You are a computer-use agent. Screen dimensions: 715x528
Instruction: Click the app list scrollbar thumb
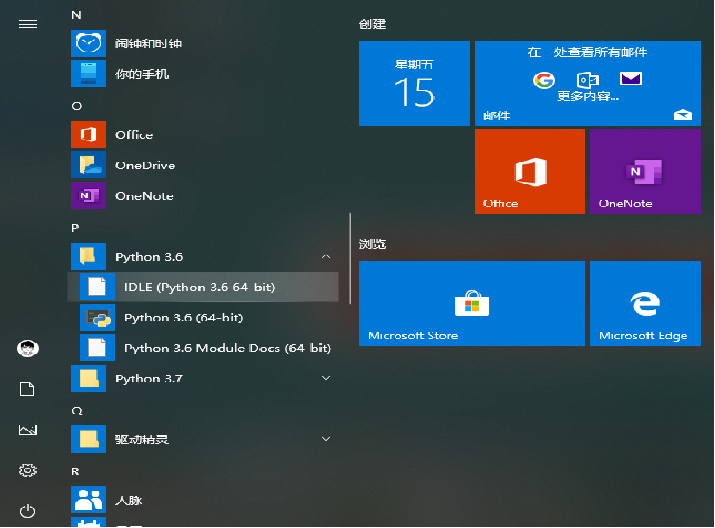point(350,259)
